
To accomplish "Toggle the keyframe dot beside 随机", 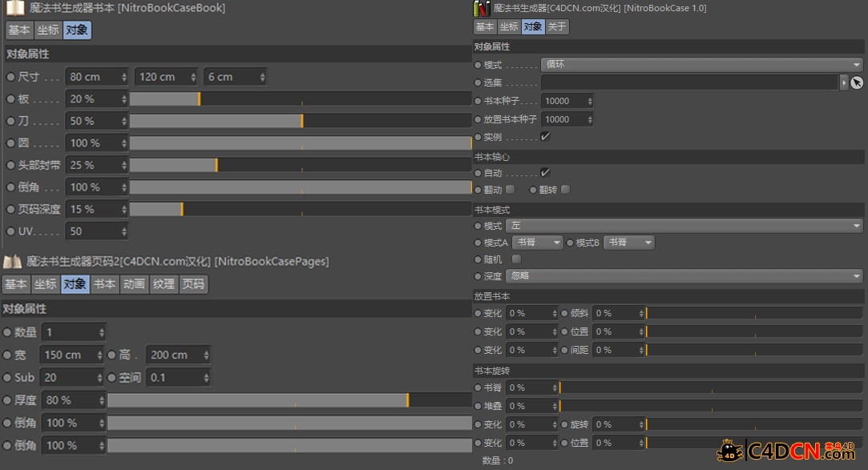I will click(x=478, y=259).
